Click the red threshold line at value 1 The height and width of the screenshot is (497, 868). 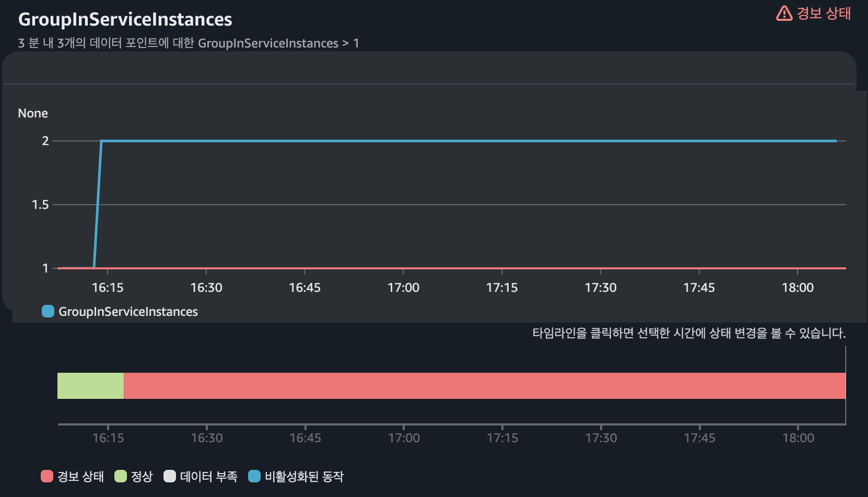[x=452, y=268]
